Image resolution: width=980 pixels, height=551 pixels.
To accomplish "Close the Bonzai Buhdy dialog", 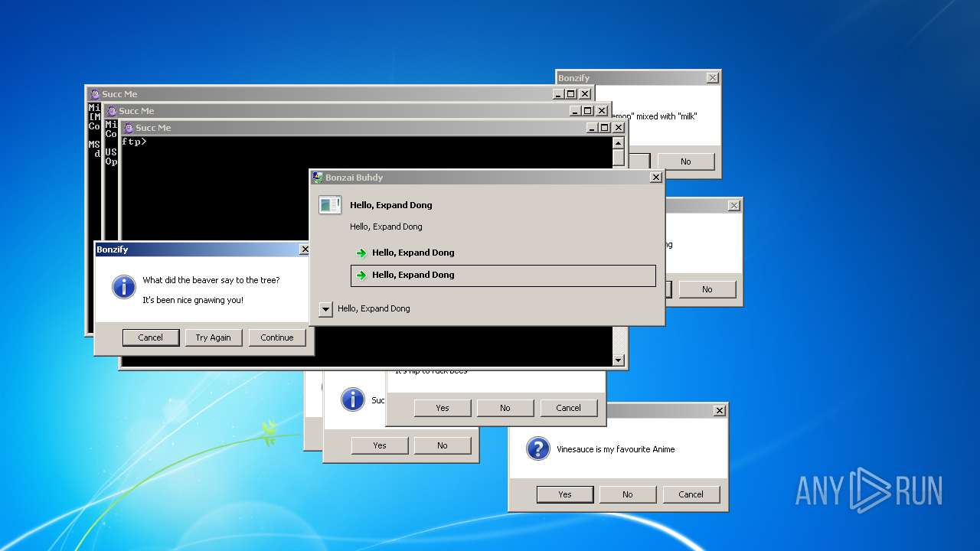I will [656, 178].
